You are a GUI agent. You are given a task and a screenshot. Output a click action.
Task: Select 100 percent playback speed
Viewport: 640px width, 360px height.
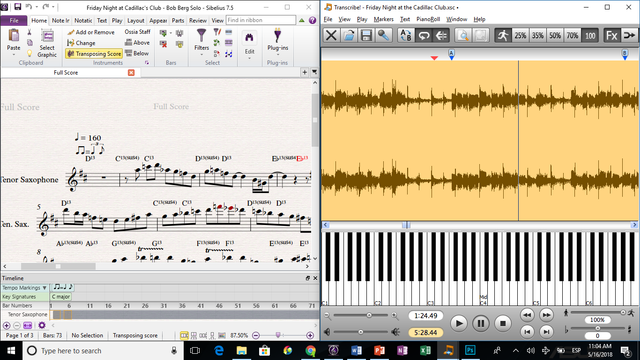coord(590,36)
